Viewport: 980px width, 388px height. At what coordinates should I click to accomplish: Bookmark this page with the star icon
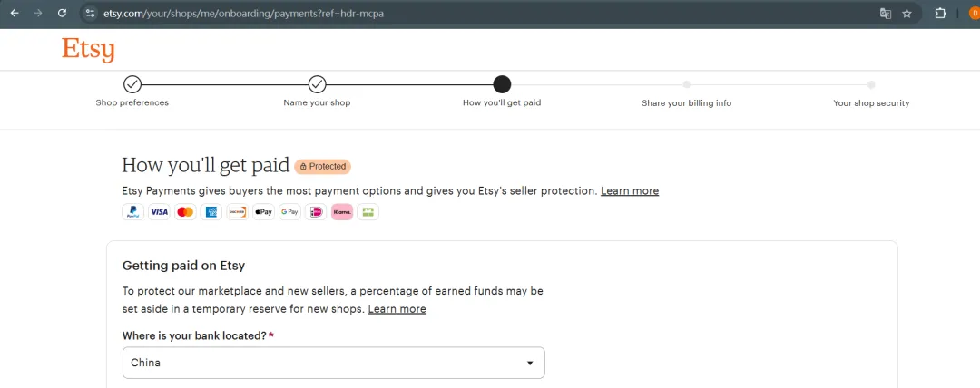[x=906, y=14]
